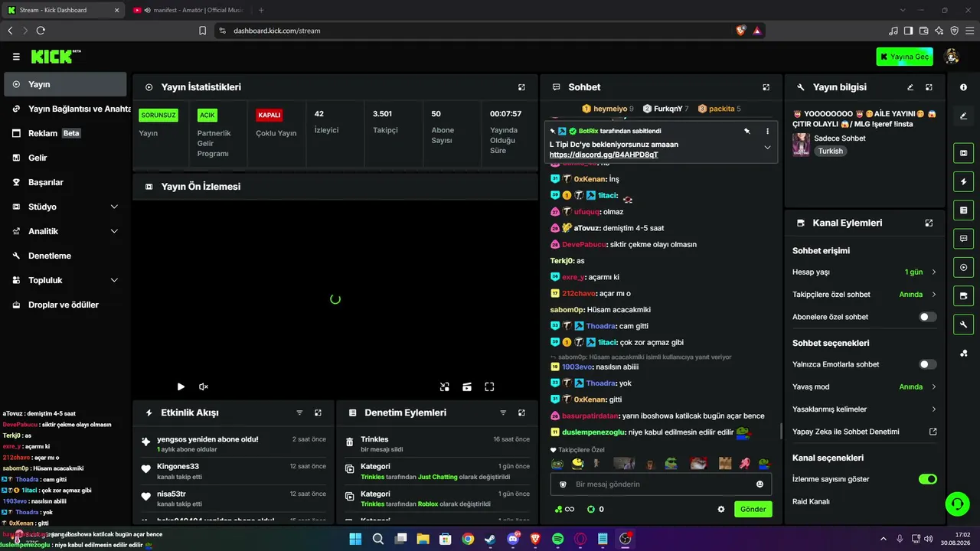Click the Raid Kanalı option
Screen dimensions: 980x551
tap(811, 501)
